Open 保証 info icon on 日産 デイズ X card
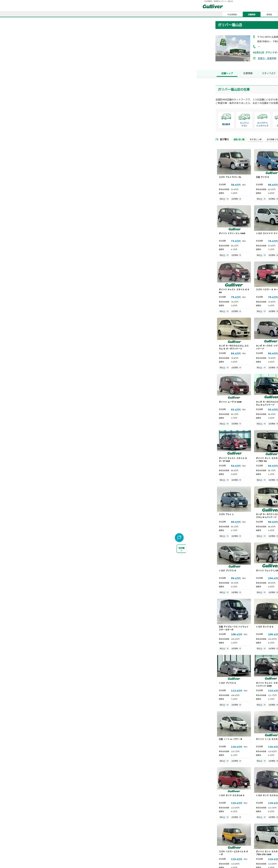Viewport: 278px width, 868px height. click(261, 199)
